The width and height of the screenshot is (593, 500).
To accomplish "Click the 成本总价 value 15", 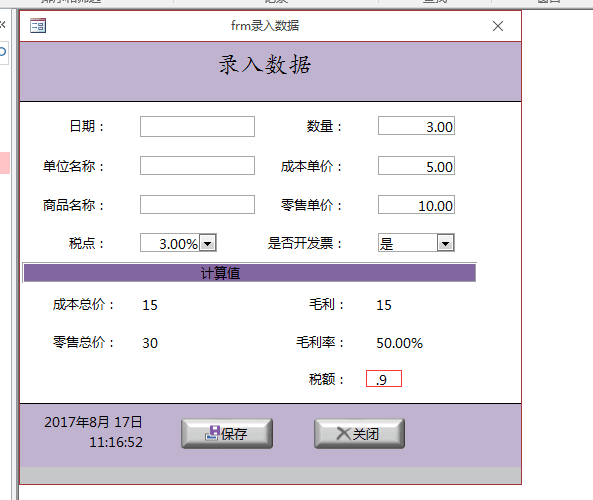I will click(150, 305).
